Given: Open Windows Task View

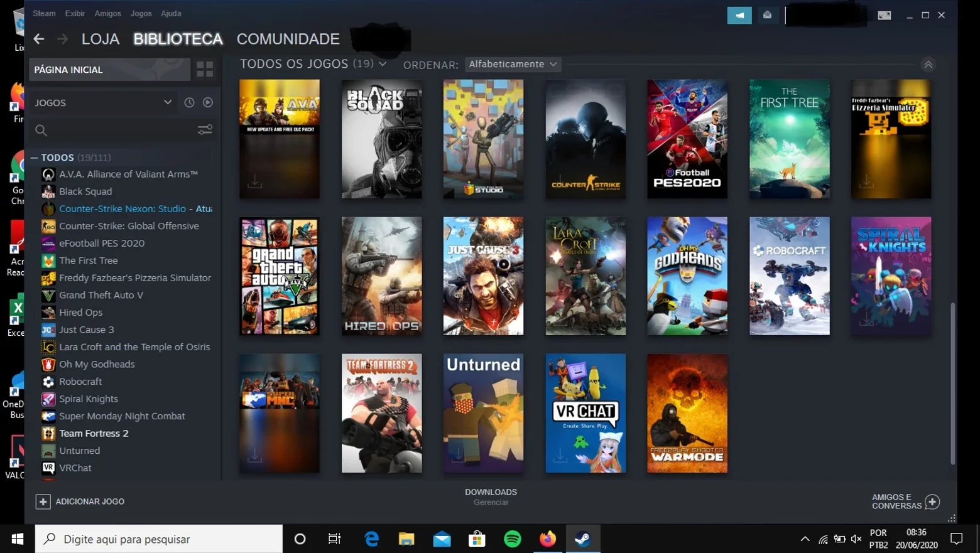Looking at the screenshot, I should (x=334, y=539).
